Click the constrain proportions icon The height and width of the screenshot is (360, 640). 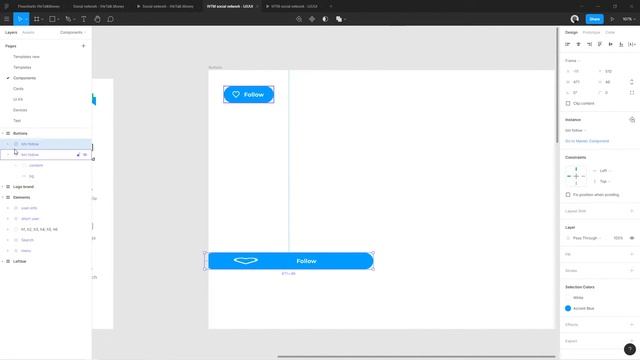(x=632, y=82)
